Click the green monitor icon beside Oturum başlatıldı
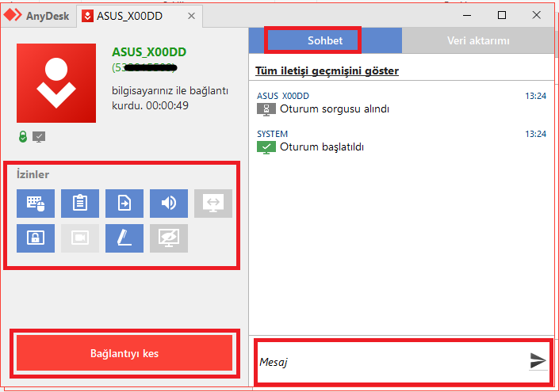 [266, 147]
